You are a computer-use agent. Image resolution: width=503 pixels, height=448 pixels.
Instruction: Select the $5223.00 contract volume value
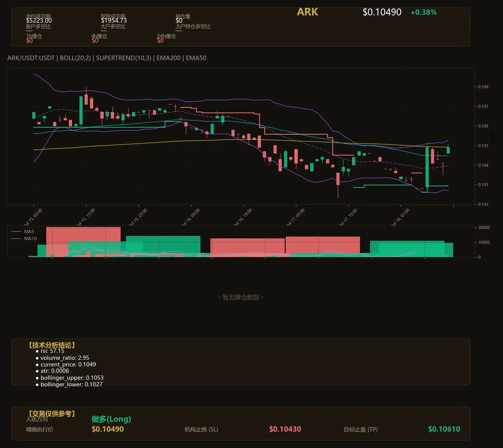click(39, 21)
